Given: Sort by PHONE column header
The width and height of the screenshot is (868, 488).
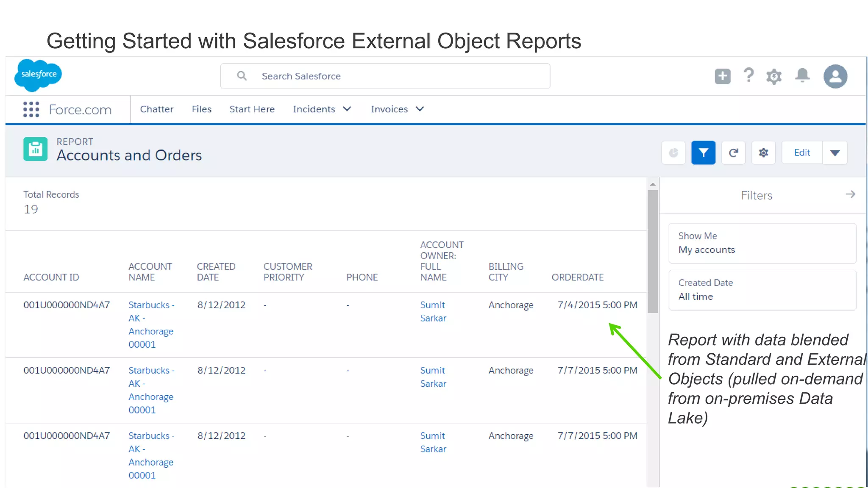Looking at the screenshot, I should (362, 277).
